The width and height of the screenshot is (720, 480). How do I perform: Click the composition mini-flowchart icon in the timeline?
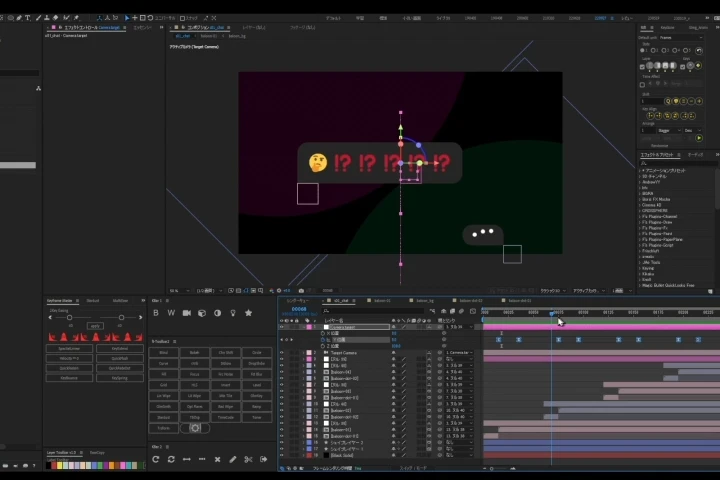pos(433,311)
